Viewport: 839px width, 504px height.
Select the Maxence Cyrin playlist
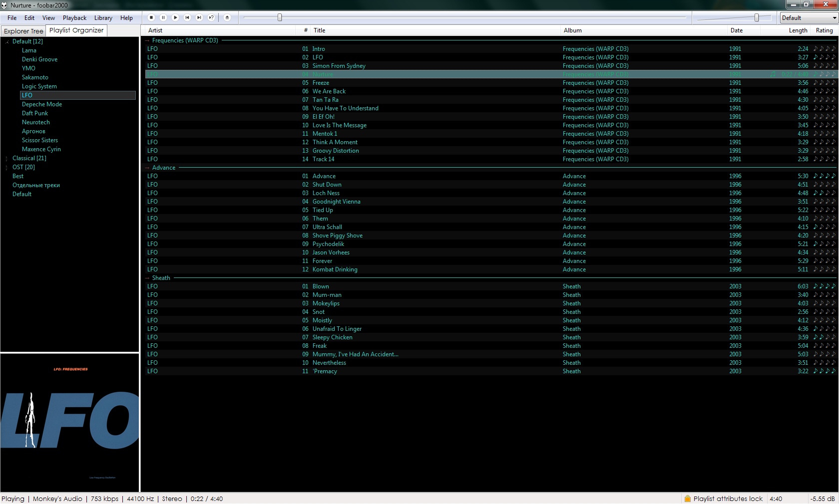pos(41,149)
